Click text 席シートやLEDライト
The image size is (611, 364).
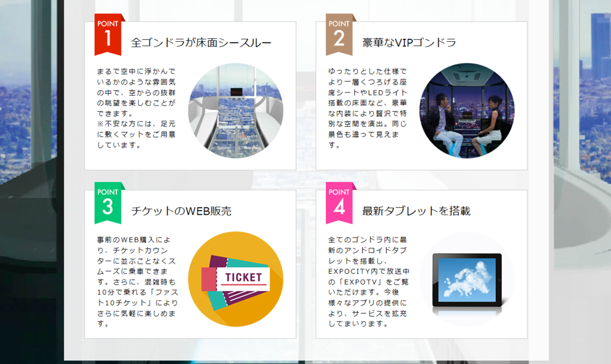click(368, 92)
